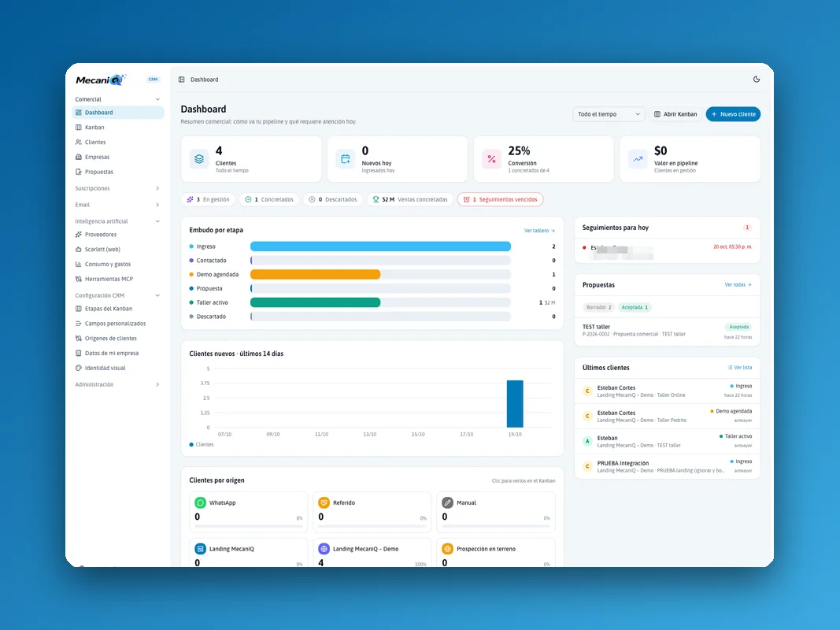
Task: Click the orange Demo agendada funnel bar
Action: coord(316,274)
